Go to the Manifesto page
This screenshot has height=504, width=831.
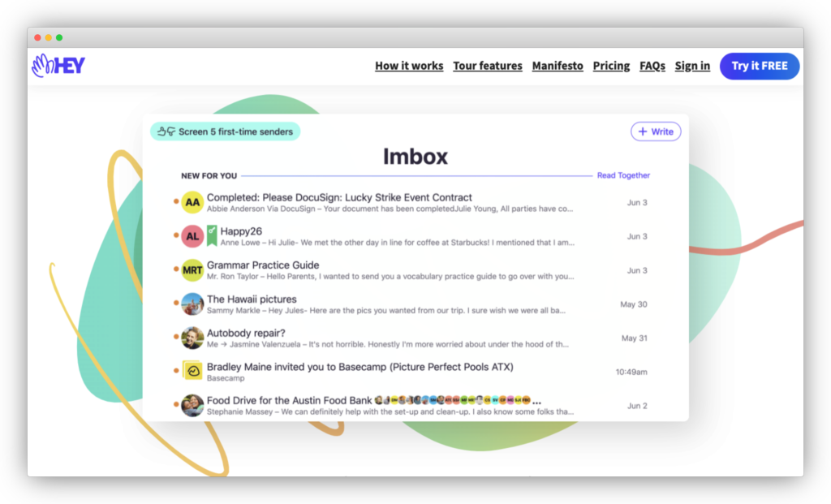tap(558, 66)
